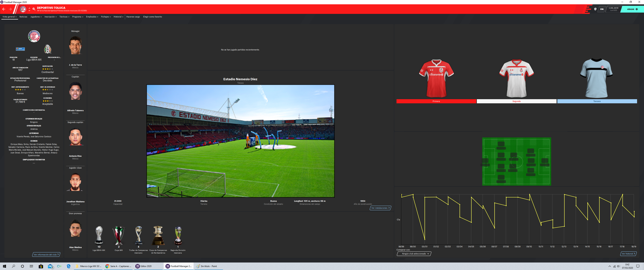Open the search magnifier in the header
This screenshot has width=644, height=270.
(x=34, y=9)
